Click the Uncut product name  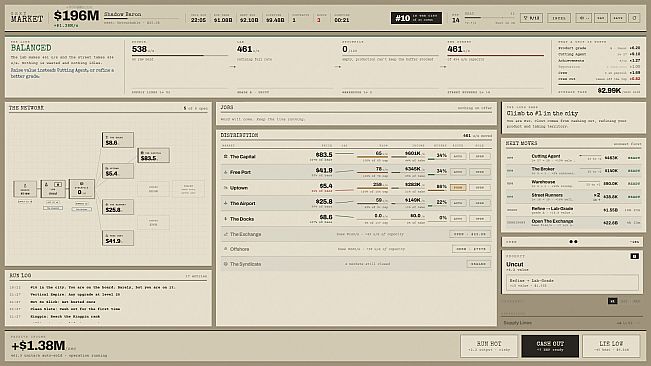(x=515, y=264)
